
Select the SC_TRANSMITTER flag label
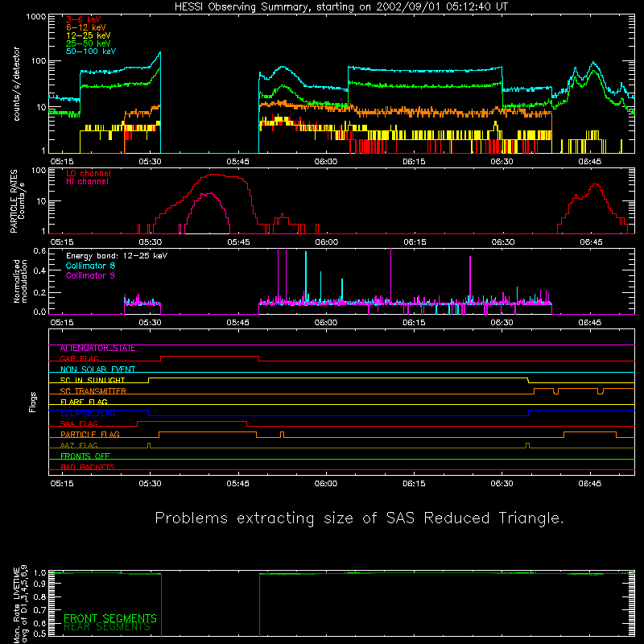(x=93, y=391)
